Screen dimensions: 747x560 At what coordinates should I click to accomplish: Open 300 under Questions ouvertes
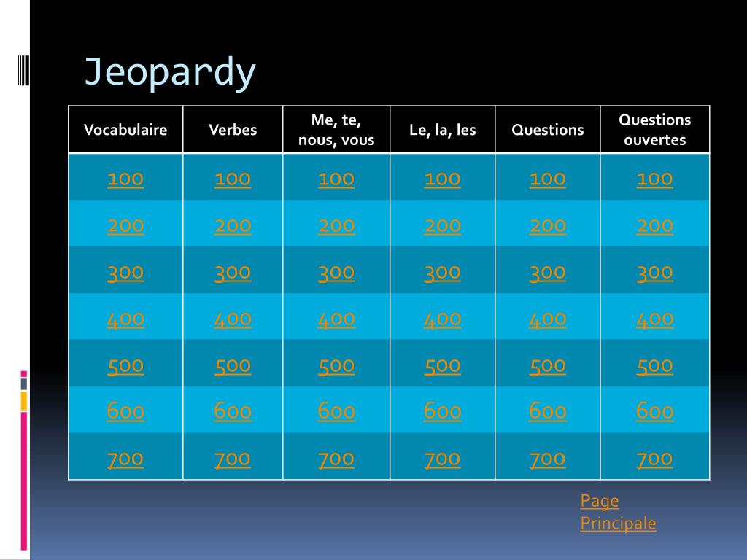[x=655, y=273]
